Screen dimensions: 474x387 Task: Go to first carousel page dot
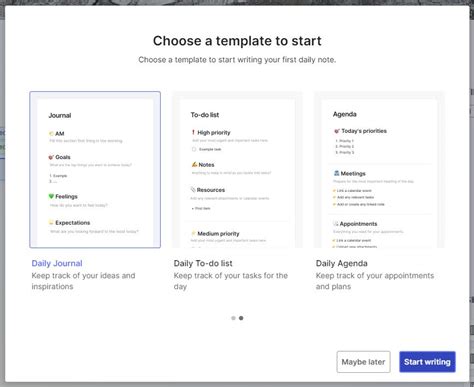[233, 318]
